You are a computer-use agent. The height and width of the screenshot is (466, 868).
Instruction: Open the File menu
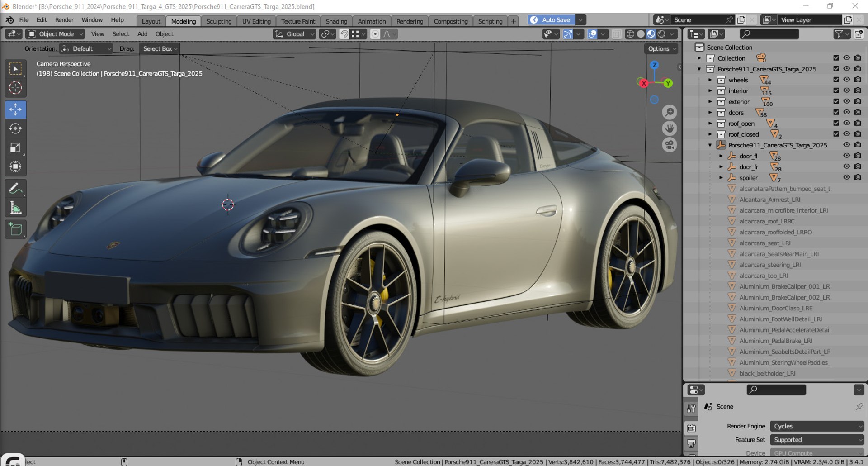click(x=24, y=20)
